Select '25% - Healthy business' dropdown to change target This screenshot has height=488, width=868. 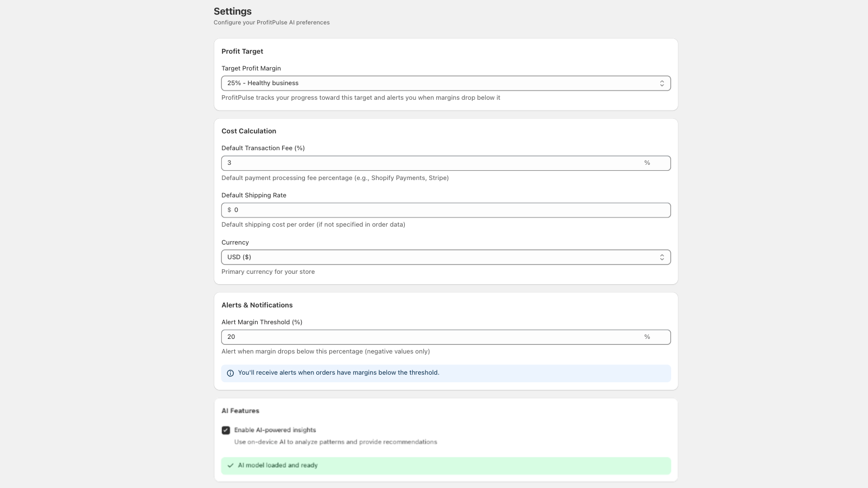[446, 83]
